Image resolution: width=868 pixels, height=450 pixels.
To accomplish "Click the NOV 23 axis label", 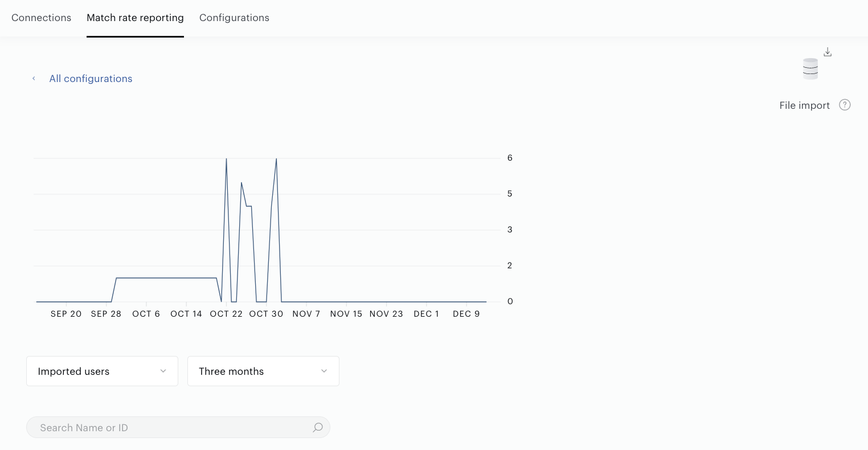I will [x=386, y=314].
